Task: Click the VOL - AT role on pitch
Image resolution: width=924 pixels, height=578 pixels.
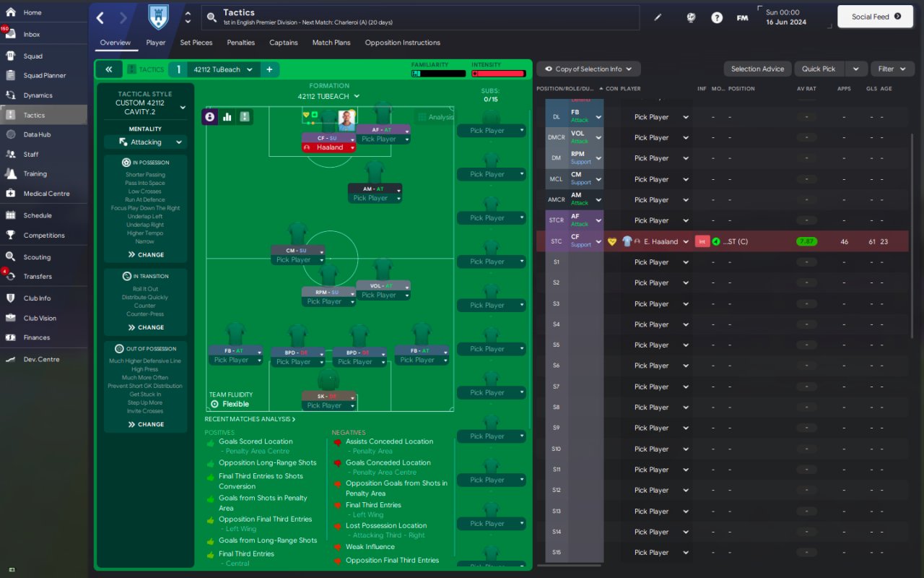Action: pyautogui.click(x=383, y=286)
